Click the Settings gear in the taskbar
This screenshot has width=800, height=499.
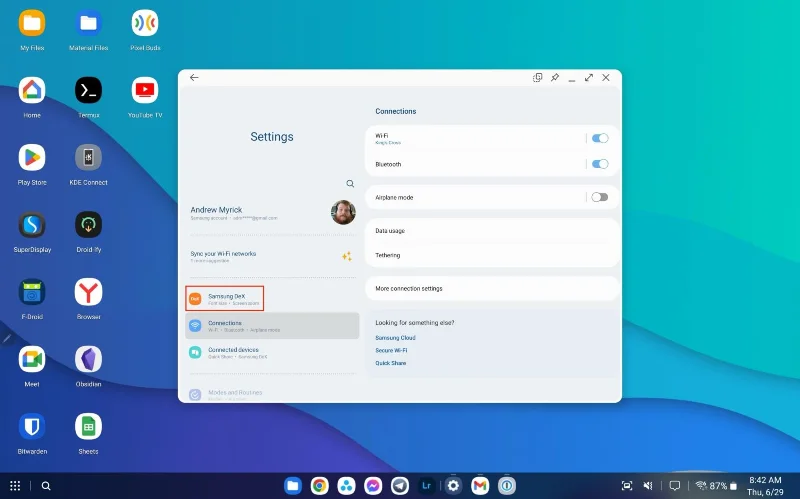coord(453,486)
